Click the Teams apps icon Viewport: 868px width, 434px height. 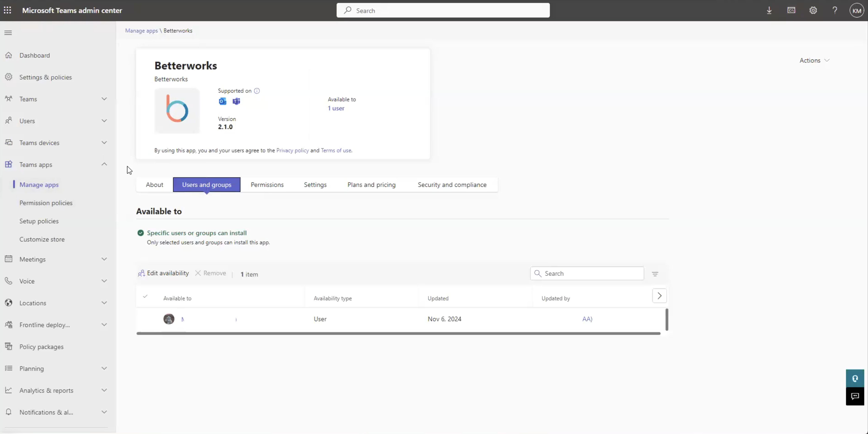(x=9, y=164)
